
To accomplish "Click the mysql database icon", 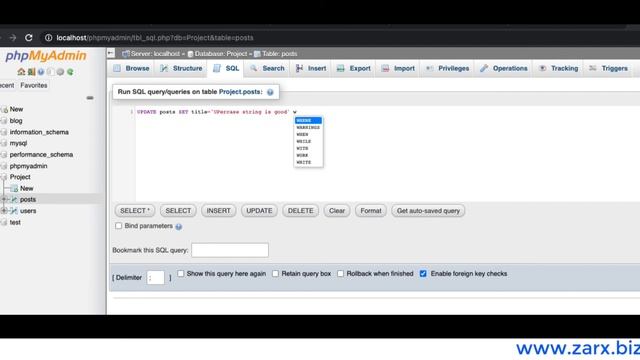I will coord(4,143).
